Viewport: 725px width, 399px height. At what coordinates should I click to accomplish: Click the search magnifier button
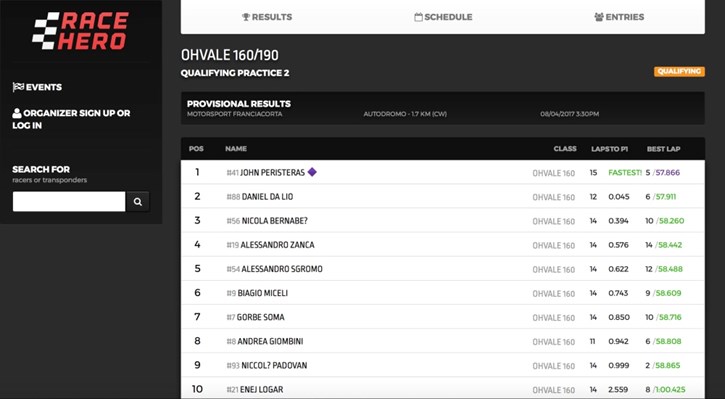point(138,202)
